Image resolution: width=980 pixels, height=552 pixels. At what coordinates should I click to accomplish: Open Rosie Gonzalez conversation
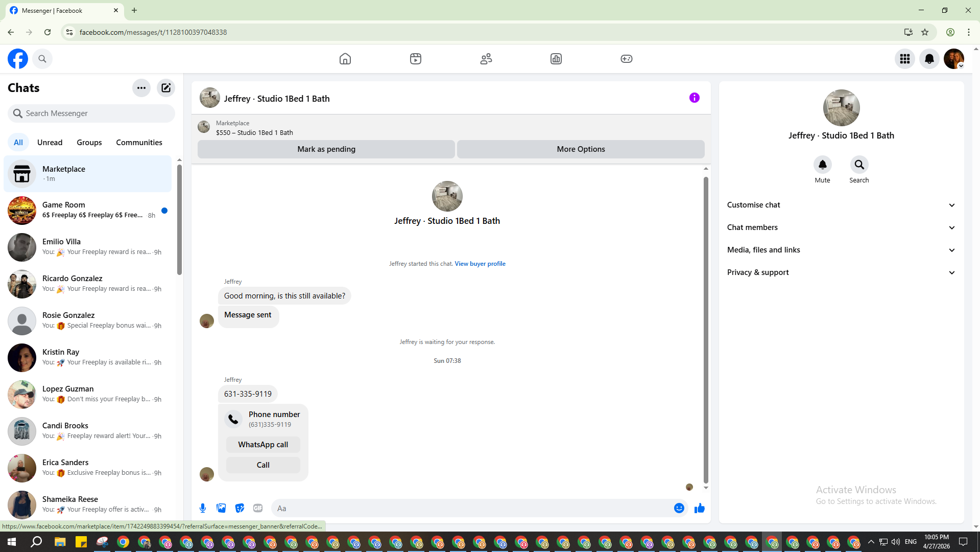coord(88,320)
